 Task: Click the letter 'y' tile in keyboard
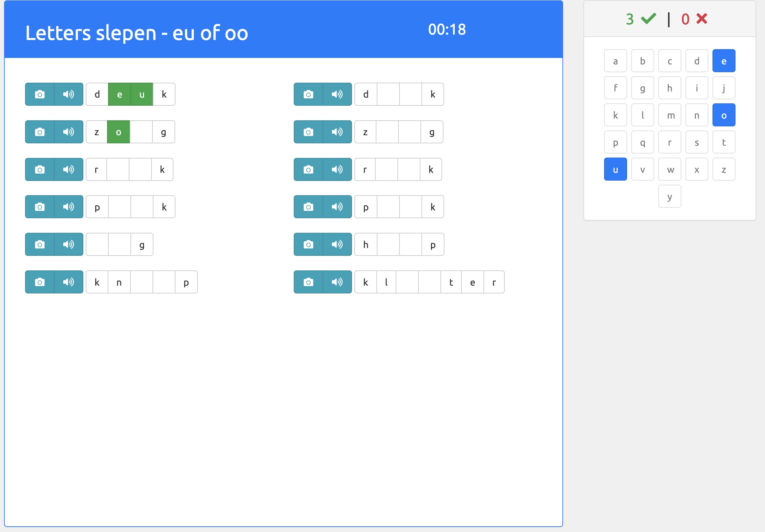pos(669,197)
